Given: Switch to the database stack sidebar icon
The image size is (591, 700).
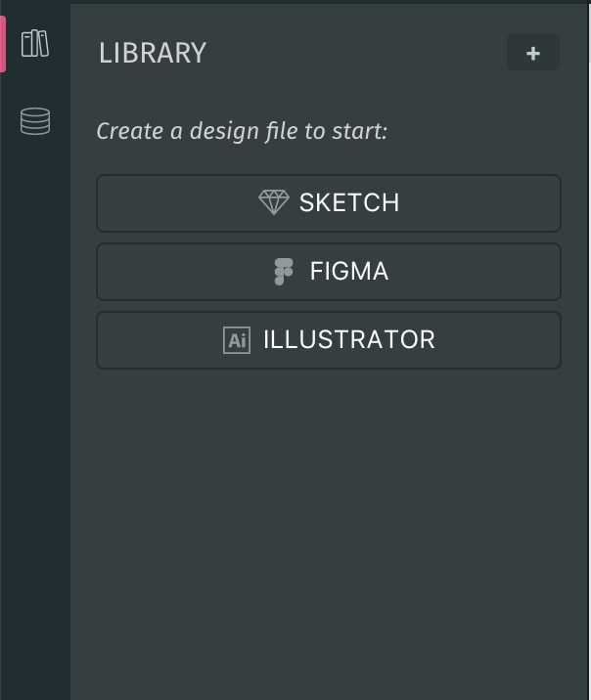Looking at the screenshot, I should coord(35,121).
